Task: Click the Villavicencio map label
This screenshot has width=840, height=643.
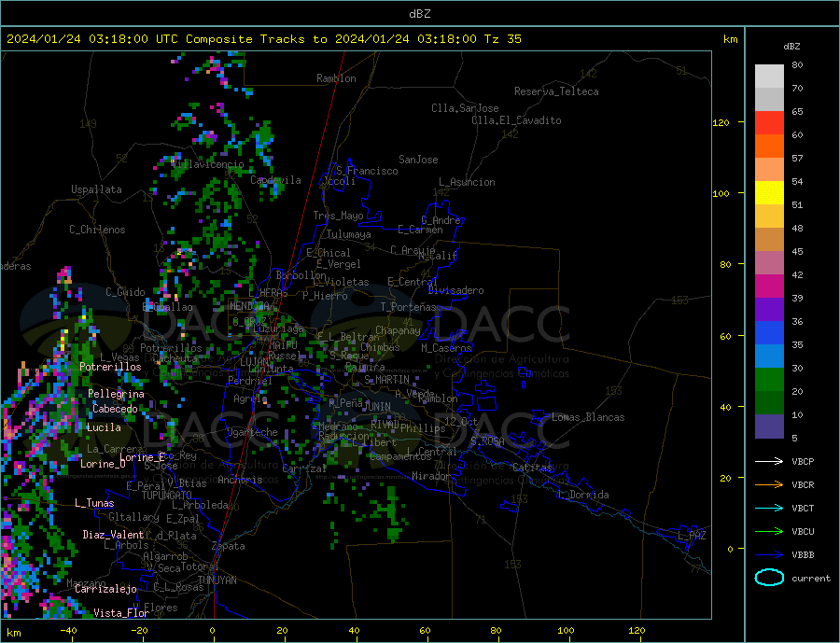Action: [x=208, y=164]
